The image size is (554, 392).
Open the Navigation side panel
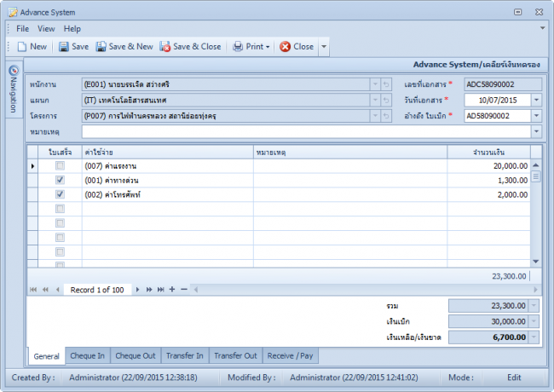[x=14, y=89]
